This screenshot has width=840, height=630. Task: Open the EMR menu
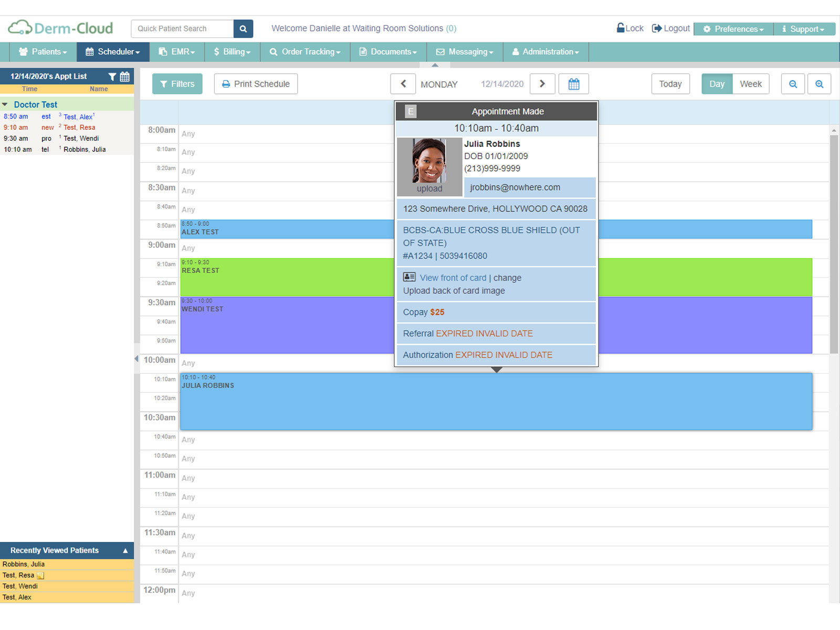coord(177,52)
